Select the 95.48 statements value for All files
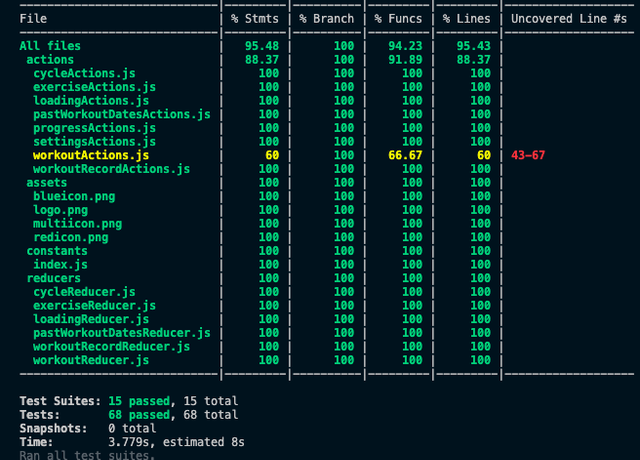The image size is (640, 460). 262,46
